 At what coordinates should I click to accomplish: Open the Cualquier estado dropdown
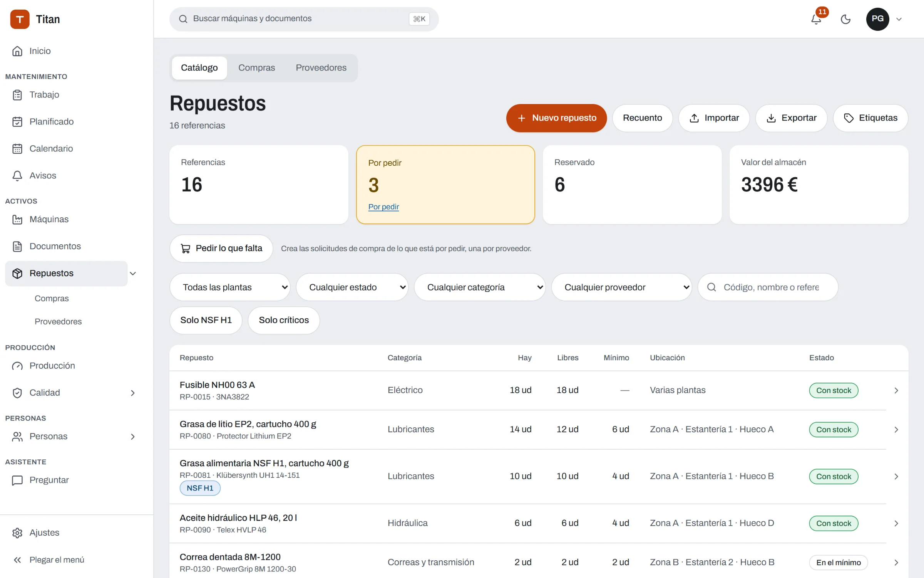(x=352, y=287)
